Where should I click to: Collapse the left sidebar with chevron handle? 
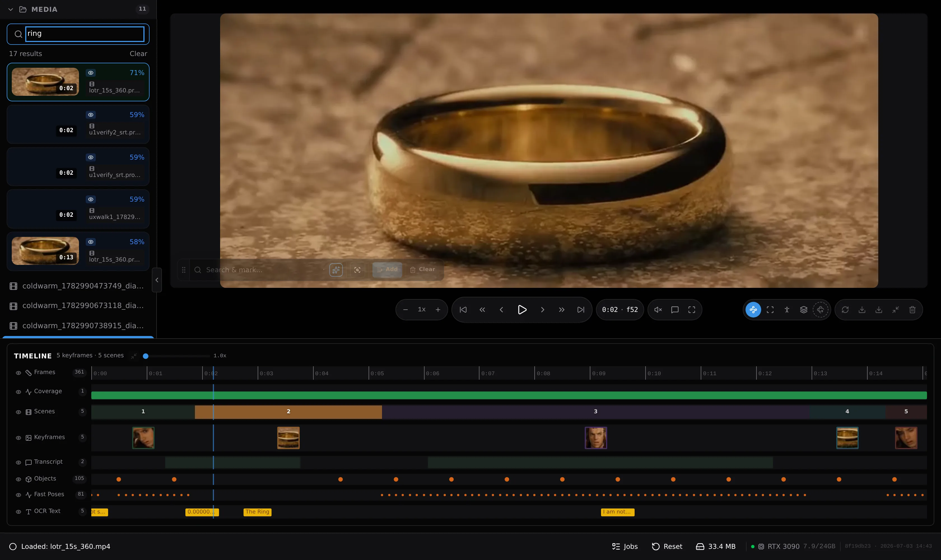point(157,280)
